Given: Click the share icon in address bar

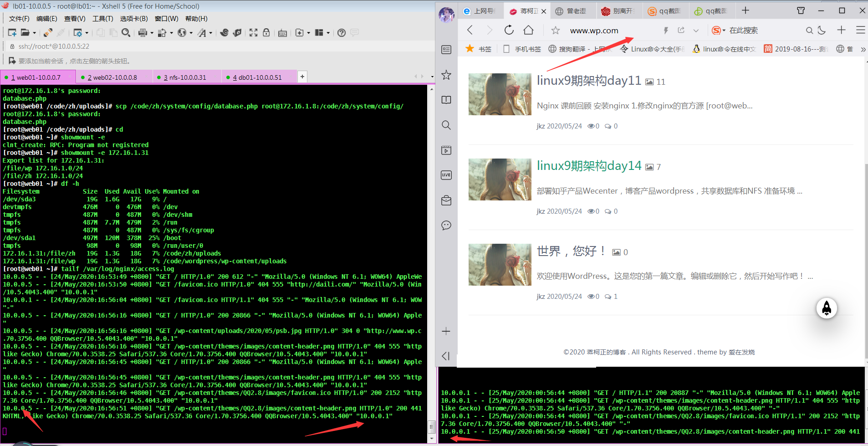Looking at the screenshot, I should 681,30.
